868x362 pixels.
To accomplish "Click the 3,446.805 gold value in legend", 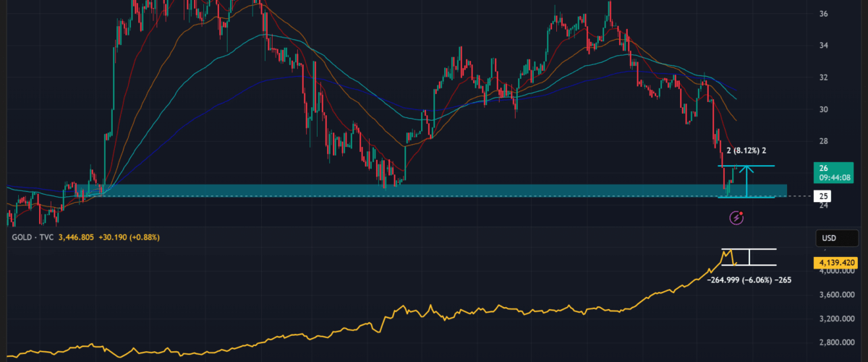I will coord(77,237).
